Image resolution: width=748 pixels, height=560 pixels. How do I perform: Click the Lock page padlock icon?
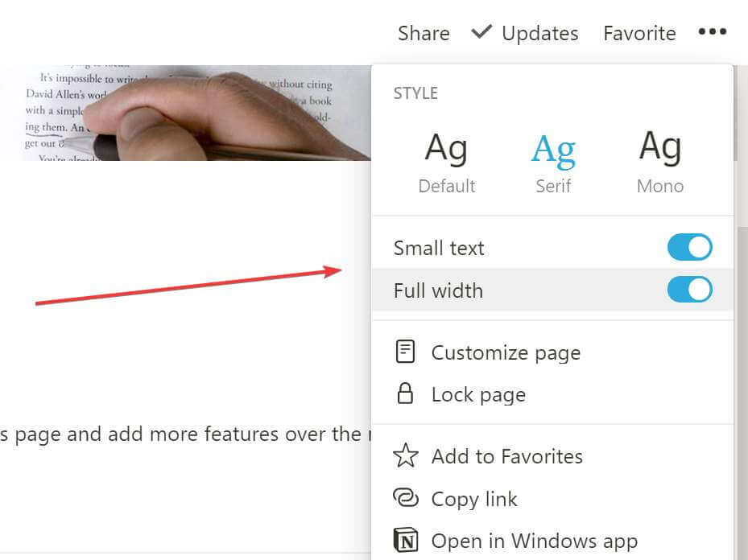coord(406,394)
